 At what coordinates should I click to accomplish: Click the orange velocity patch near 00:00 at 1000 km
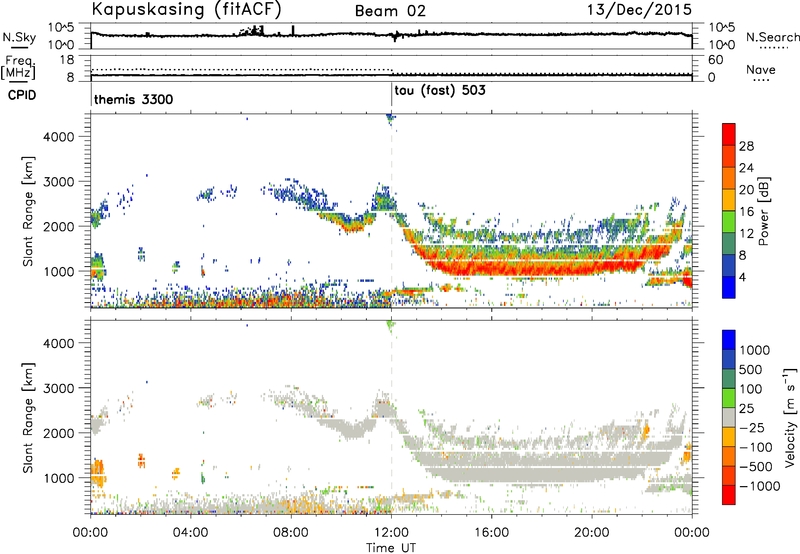[97, 472]
